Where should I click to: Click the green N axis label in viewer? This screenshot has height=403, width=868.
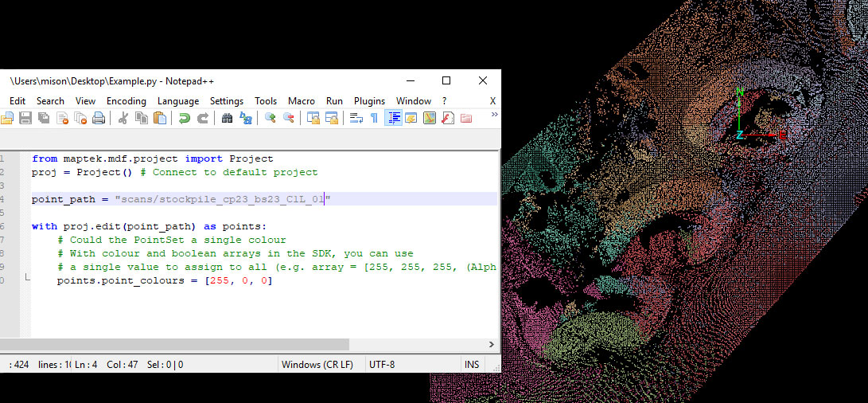pyautogui.click(x=740, y=92)
